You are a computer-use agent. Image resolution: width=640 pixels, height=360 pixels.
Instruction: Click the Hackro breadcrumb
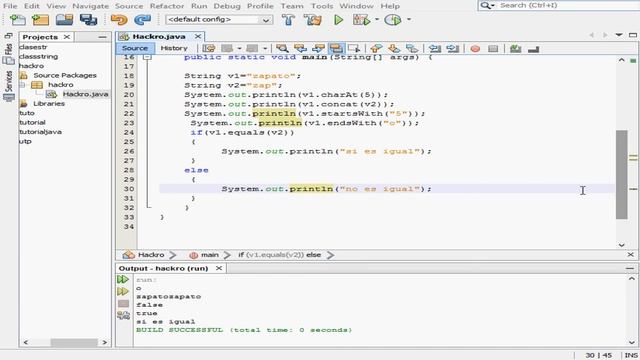point(144,255)
